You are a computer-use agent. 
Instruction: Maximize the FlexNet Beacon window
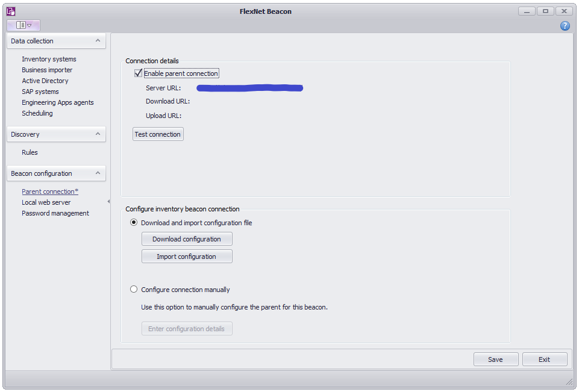click(545, 11)
